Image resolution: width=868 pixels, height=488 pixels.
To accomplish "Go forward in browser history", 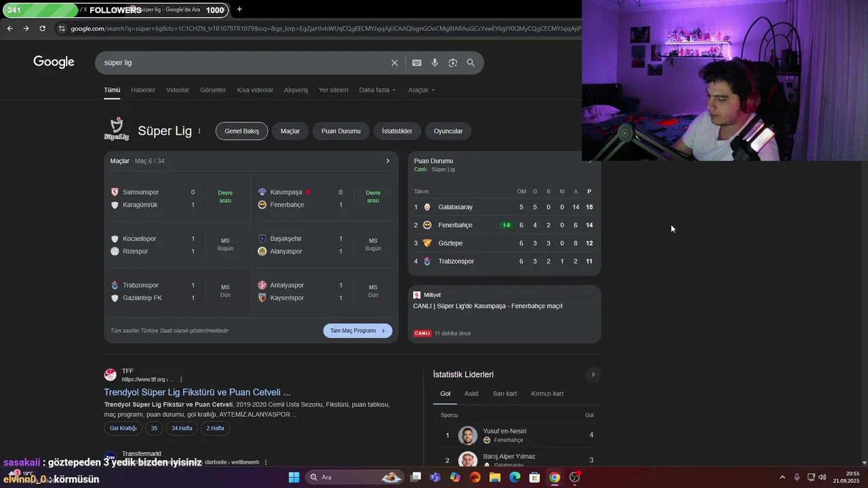I will coord(26,28).
